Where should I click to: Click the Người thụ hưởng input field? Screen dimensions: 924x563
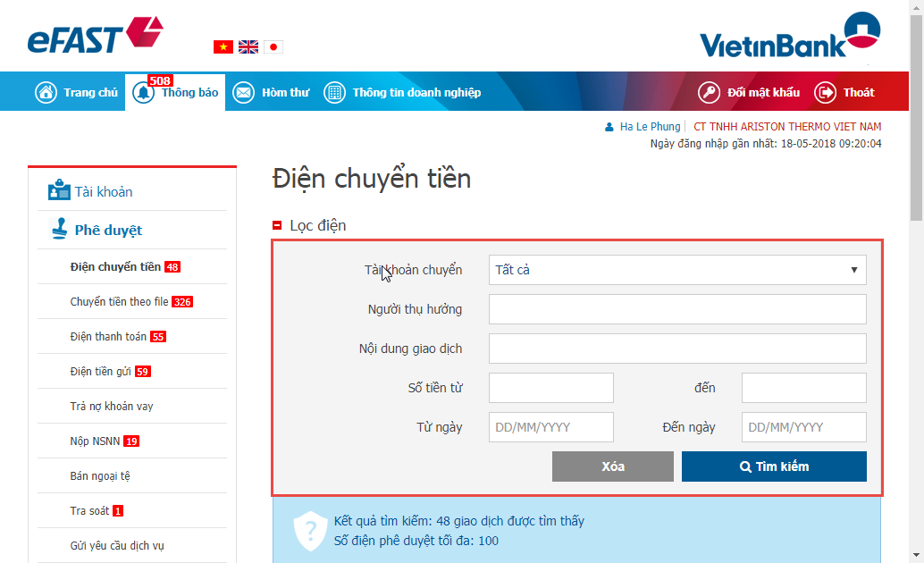(x=677, y=309)
